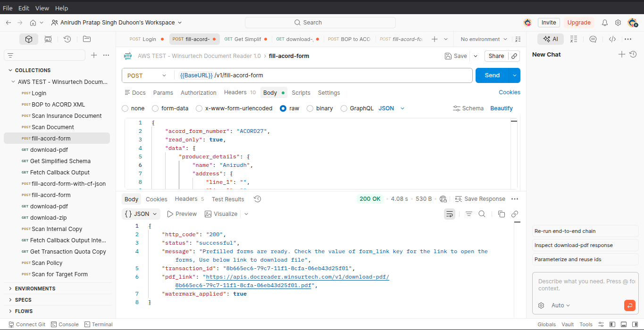The image size is (644, 330).
Task: Open the comments icon in right panel
Action: pos(593,39)
